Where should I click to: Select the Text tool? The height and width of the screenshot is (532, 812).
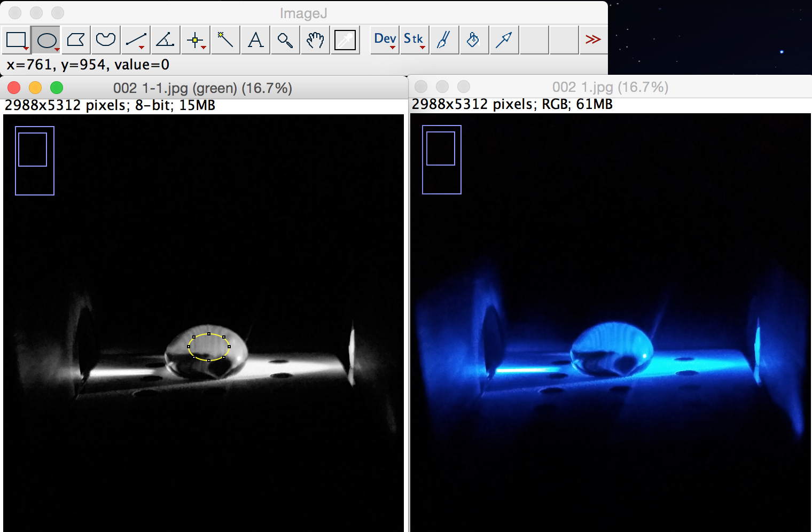255,40
